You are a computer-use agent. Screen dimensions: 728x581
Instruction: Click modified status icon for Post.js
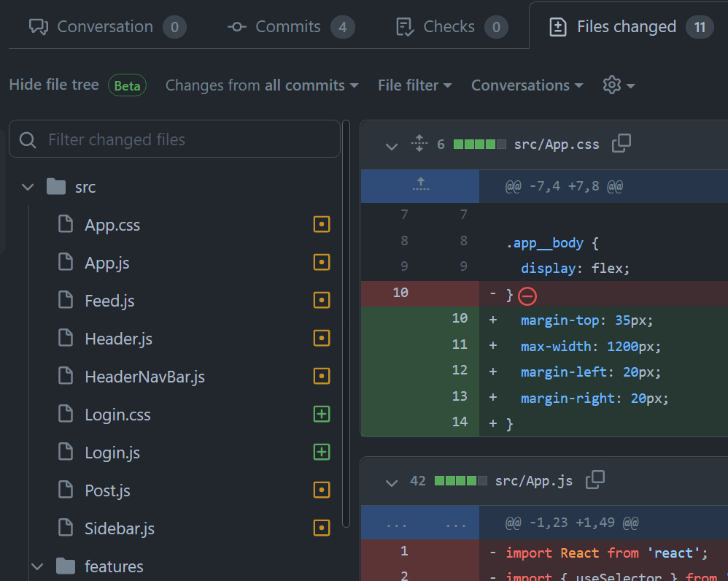coord(322,490)
